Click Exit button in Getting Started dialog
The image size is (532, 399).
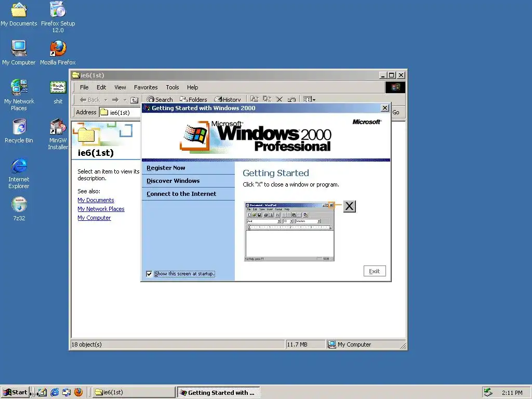click(375, 271)
